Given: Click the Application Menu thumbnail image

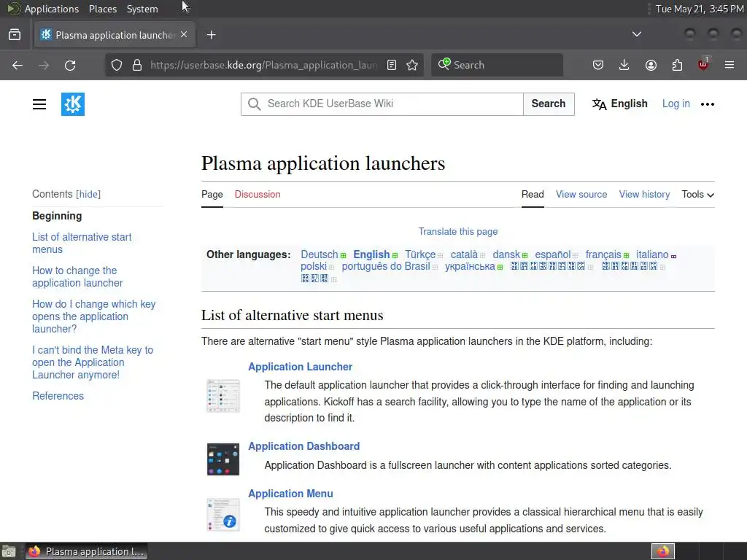Looking at the screenshot, I should pos(223,515).
